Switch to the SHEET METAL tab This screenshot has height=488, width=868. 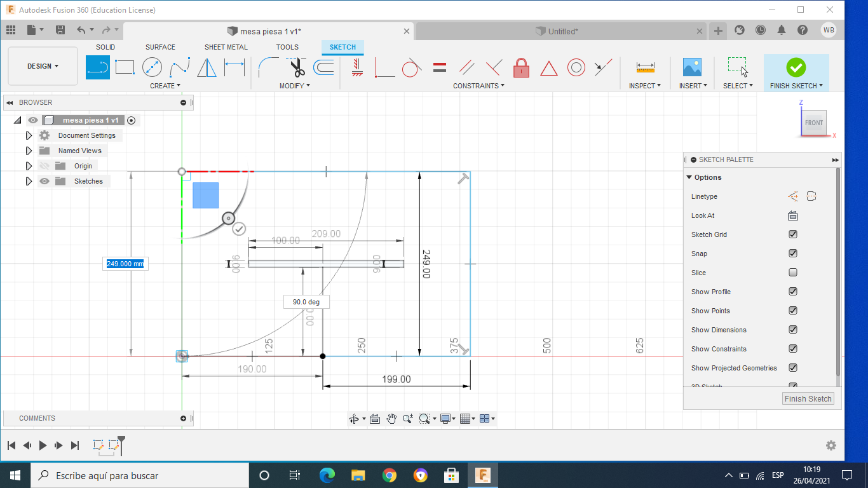tap(226, 47)
